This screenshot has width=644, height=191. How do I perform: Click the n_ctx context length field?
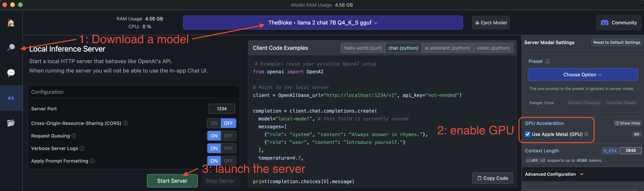(630, 150)
